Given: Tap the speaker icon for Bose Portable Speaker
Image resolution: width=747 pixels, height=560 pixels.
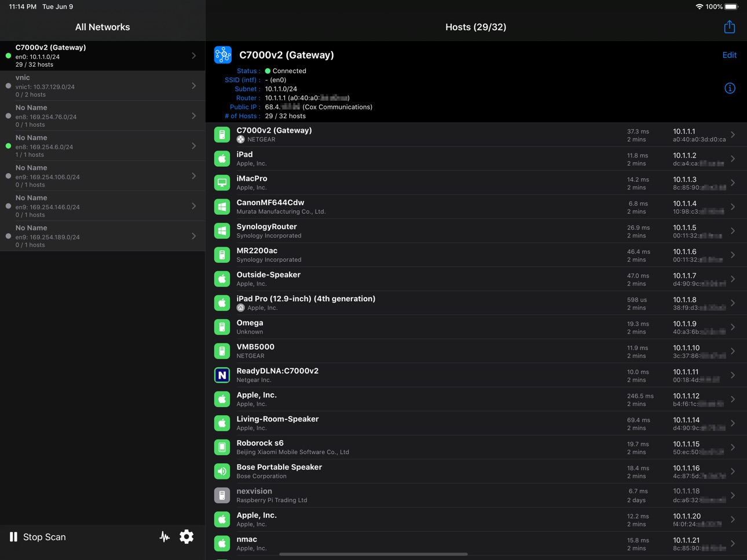Looking at the screenshot, I should point(222,471).
